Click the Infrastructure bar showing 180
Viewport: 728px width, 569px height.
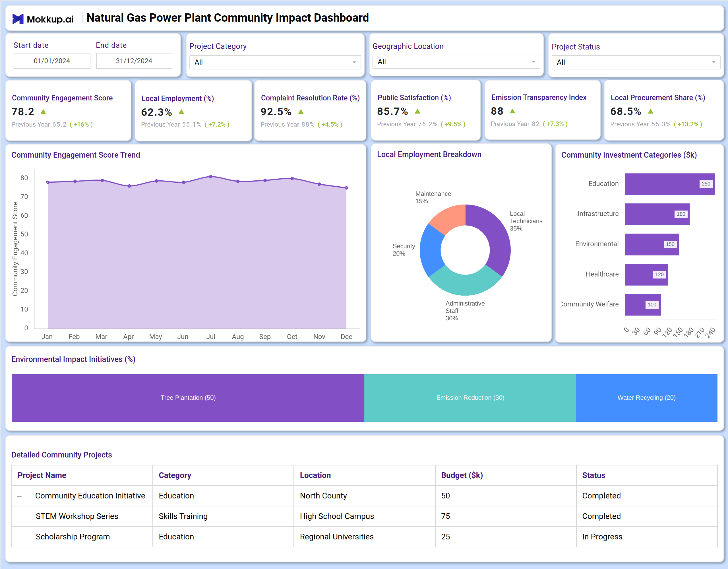click(657, 214)
